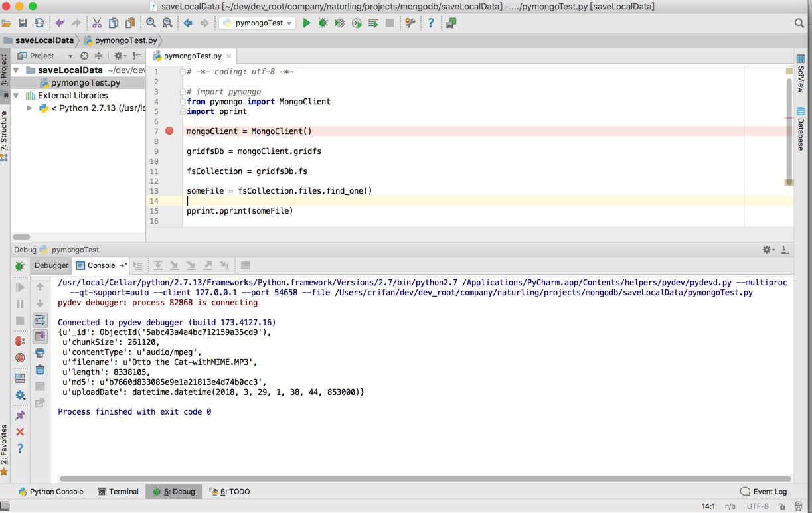Toggle the breakpoint on line 7
The width and height of the screenshot is (812, 513).
click(169, 131)
